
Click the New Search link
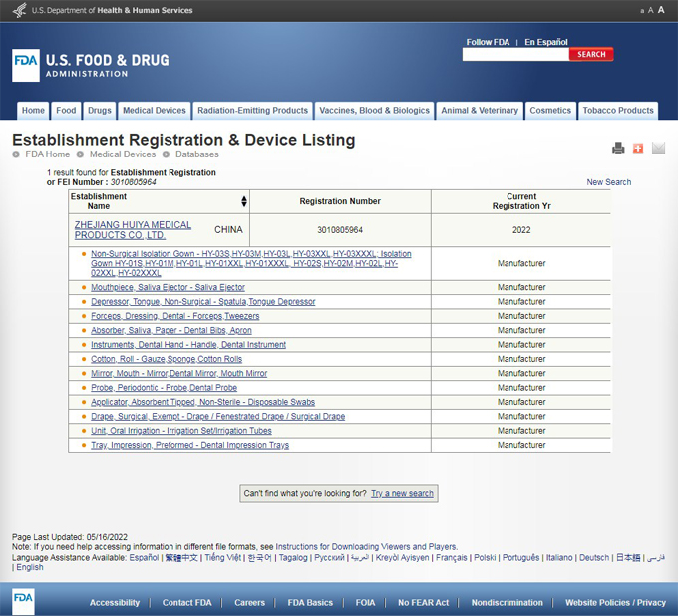608,182
